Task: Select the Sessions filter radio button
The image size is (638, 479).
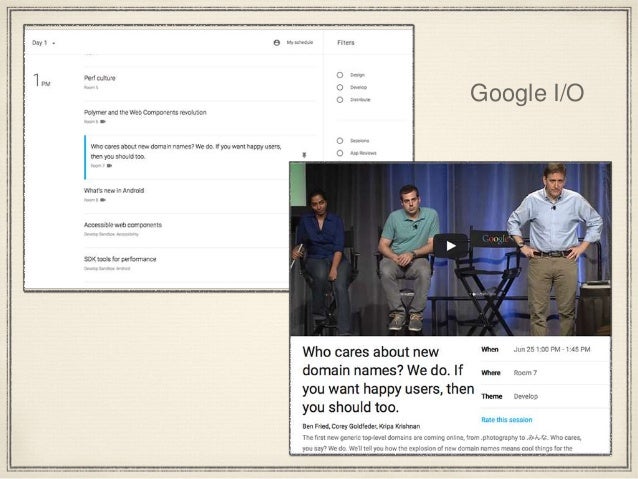Action: 340,140
